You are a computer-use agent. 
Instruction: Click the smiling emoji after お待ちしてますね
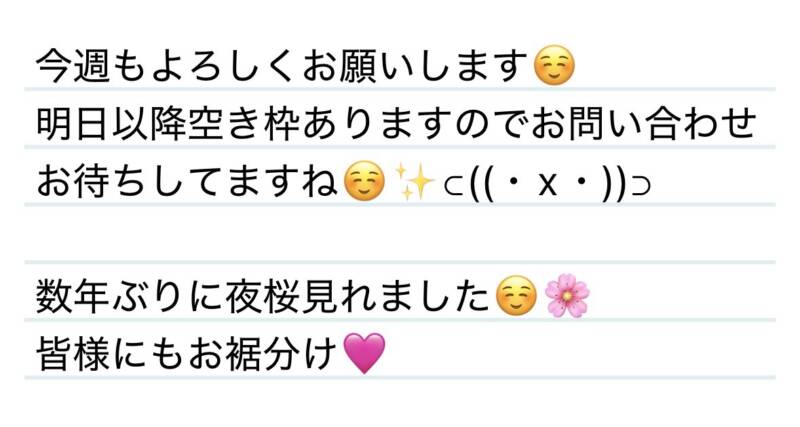(x=364, y=182)
